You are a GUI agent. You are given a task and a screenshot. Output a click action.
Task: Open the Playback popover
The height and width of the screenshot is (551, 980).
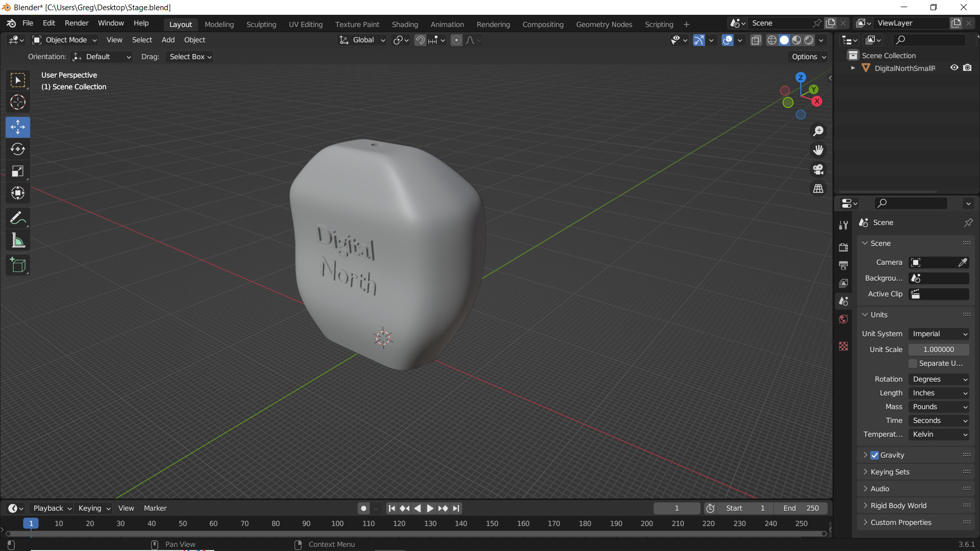click(52, 508)
